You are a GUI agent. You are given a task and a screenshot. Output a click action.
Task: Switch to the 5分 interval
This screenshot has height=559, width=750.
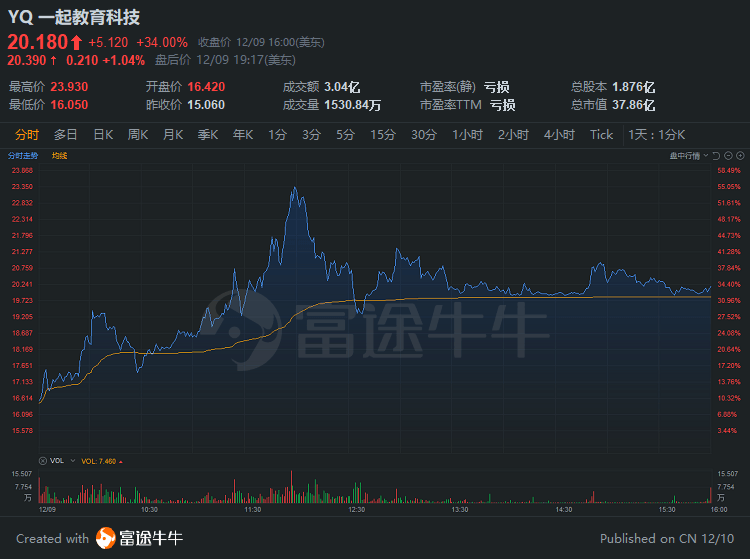[345, 135]
